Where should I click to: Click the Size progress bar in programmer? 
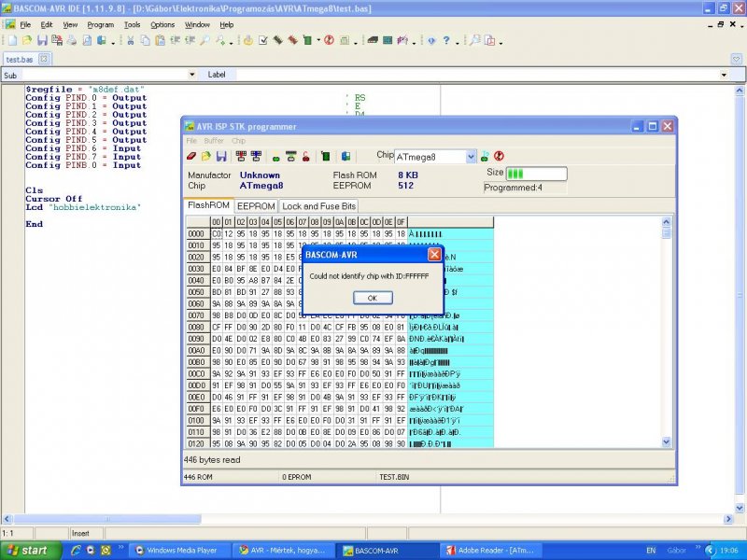point(536,174)
